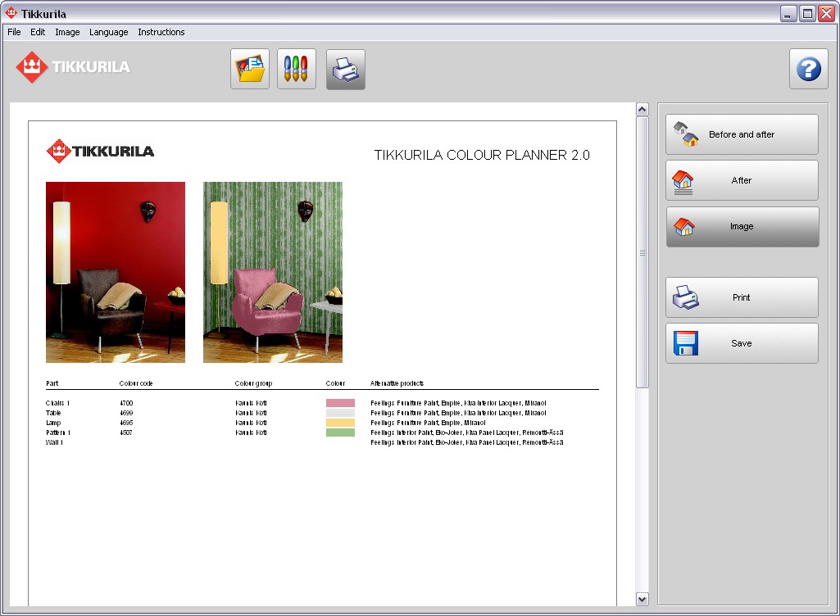Click the Tikkurila logo in the header

[74, 67]
